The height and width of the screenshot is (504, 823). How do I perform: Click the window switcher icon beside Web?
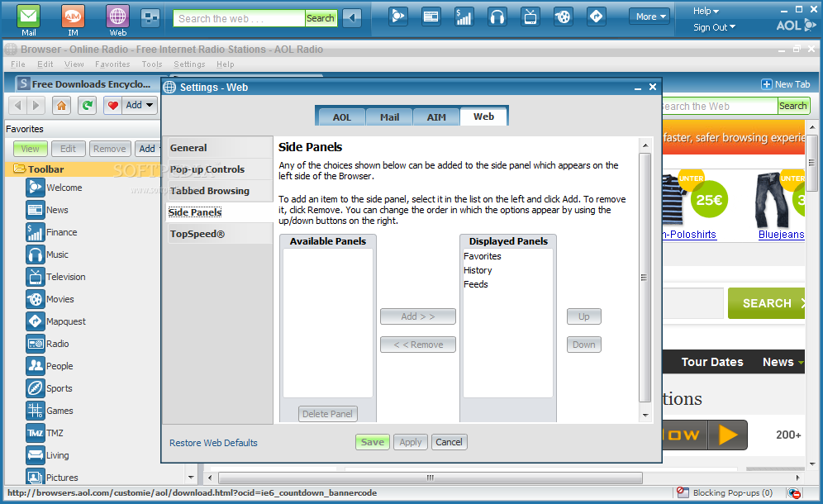[x=150, y=18]
